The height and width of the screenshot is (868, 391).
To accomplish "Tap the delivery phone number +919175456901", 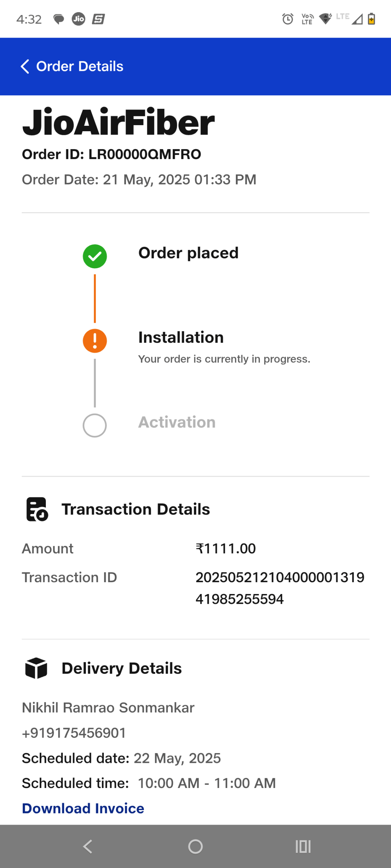I will 74,733.
